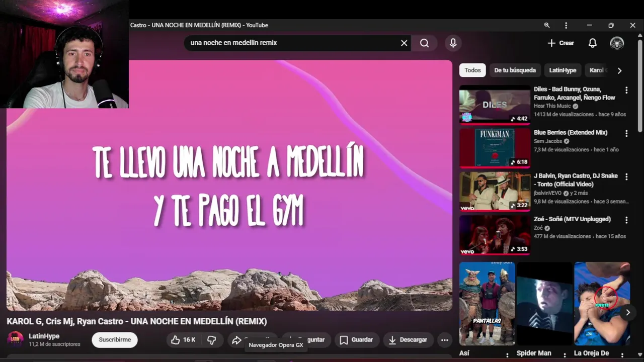
Task: Click the video player to pause
Action: tap(229, 186)
